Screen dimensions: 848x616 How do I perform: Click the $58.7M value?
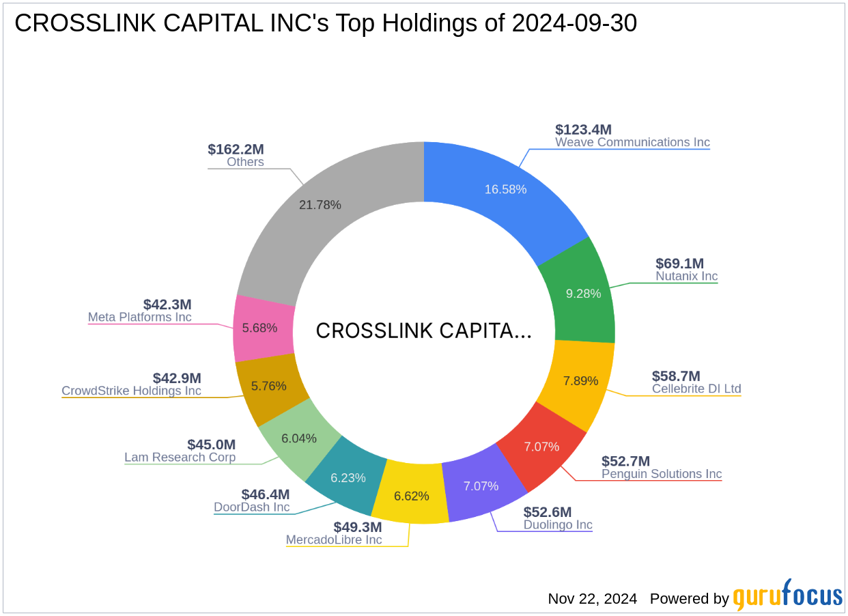(676, 376)
